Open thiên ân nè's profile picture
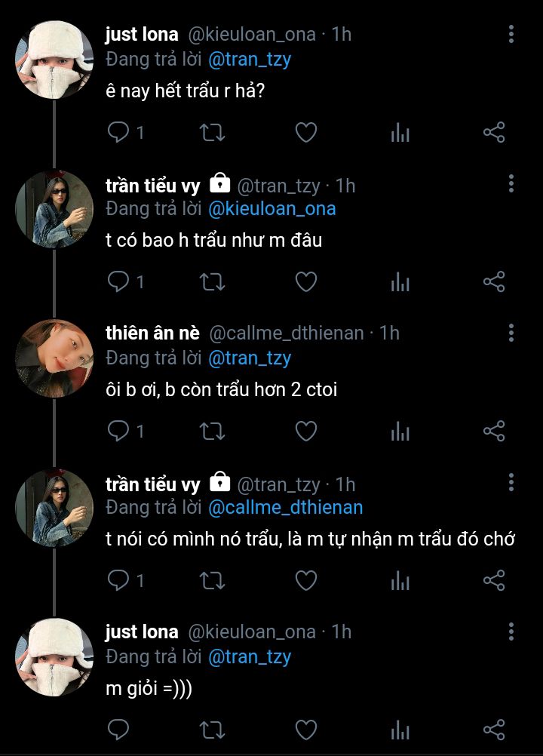The height and width of the screenshot is (756, 543). (54, 358)
